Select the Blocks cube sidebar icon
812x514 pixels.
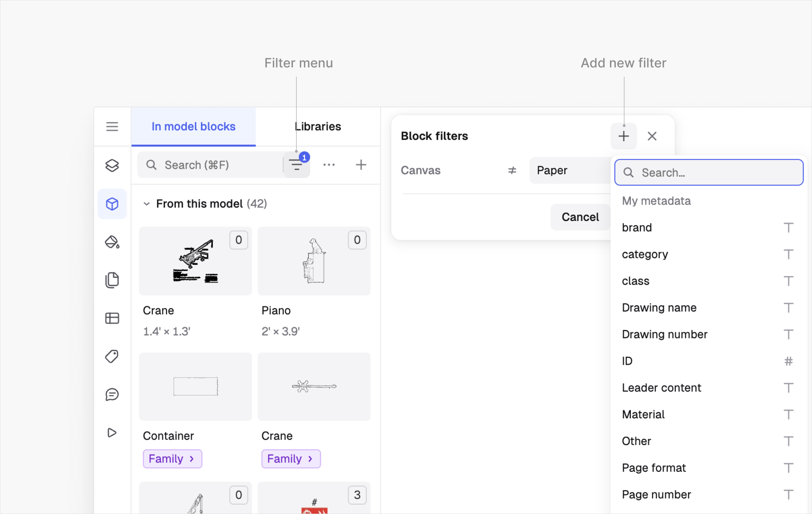pyautogui.click(x=112, y=204)
